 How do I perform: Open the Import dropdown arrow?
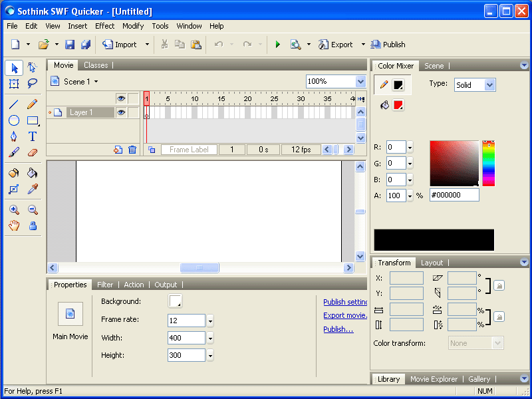(147, 45)
